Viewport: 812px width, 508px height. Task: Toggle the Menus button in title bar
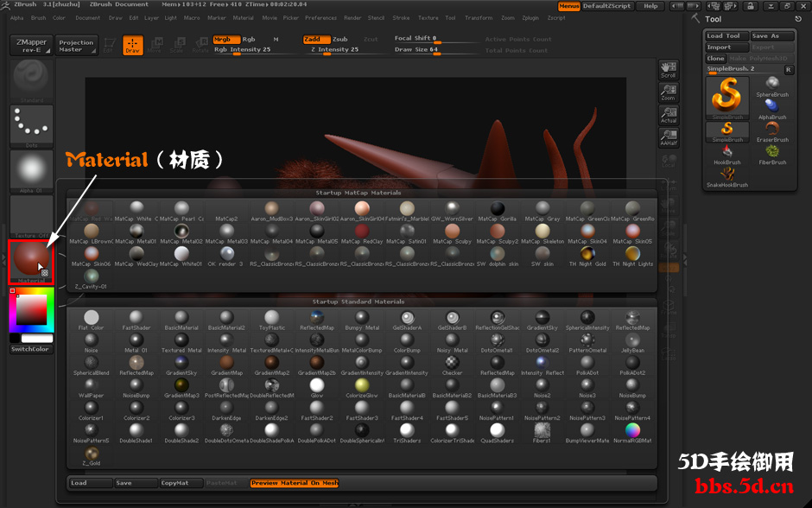tap(568, 6)
